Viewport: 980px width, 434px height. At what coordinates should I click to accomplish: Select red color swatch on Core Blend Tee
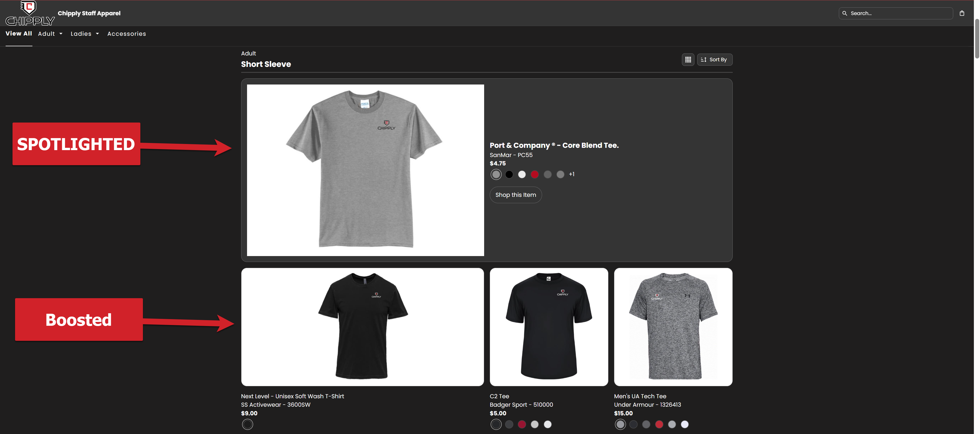(534, 175)
